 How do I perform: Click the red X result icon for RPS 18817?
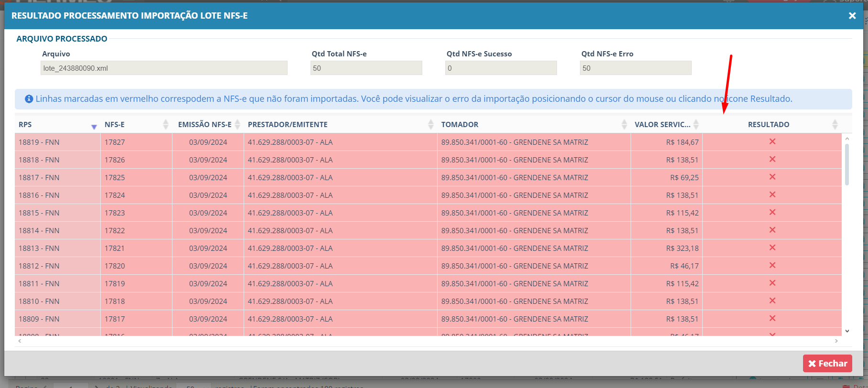[772, 177]
